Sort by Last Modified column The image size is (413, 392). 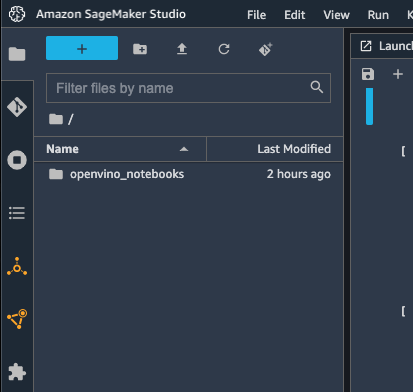click(275, 149)
